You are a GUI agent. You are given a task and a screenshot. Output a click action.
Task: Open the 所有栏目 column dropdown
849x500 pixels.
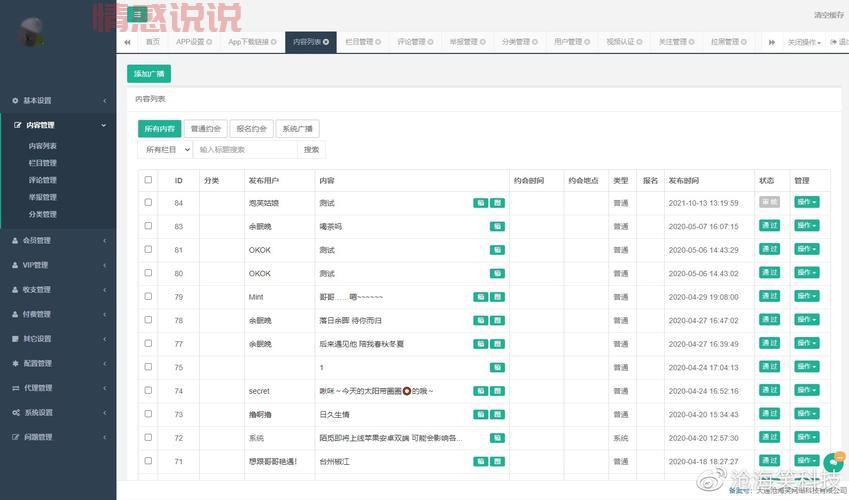pyautogui.click(x=165, y=150)
